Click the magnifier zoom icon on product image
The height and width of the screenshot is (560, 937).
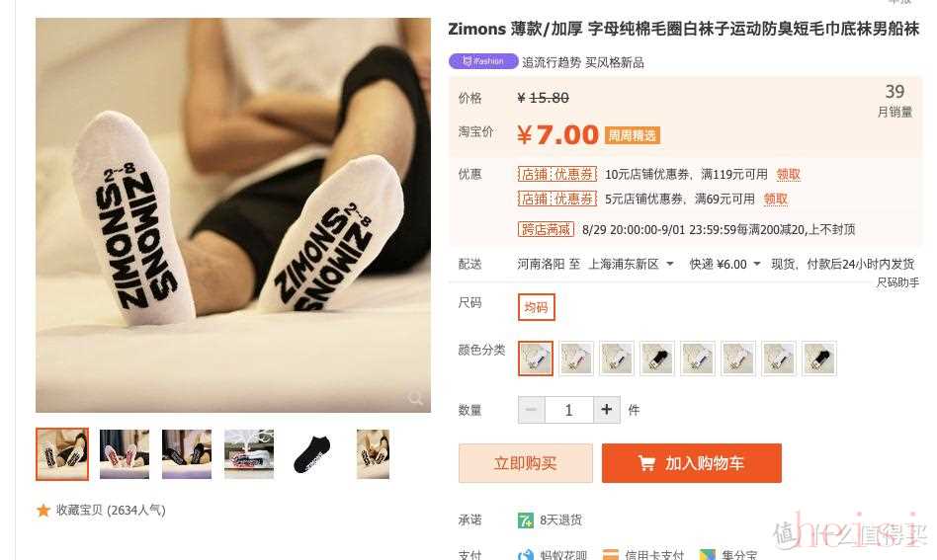415,397
